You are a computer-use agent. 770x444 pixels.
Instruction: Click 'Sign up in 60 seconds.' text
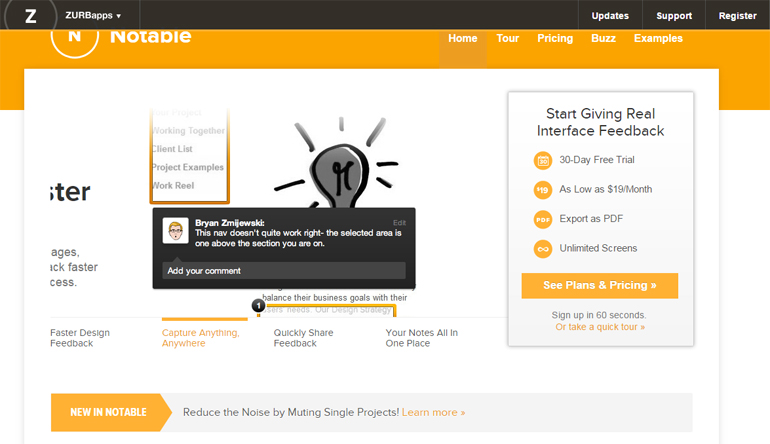[599, 315]
